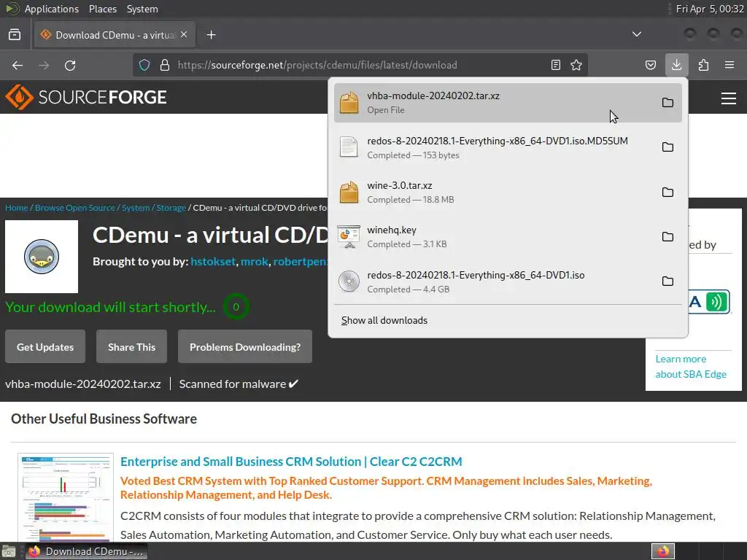This screenshot has height=560, width=747.
Task: Toggle reader view in address bar
Action: coord(555,65)
